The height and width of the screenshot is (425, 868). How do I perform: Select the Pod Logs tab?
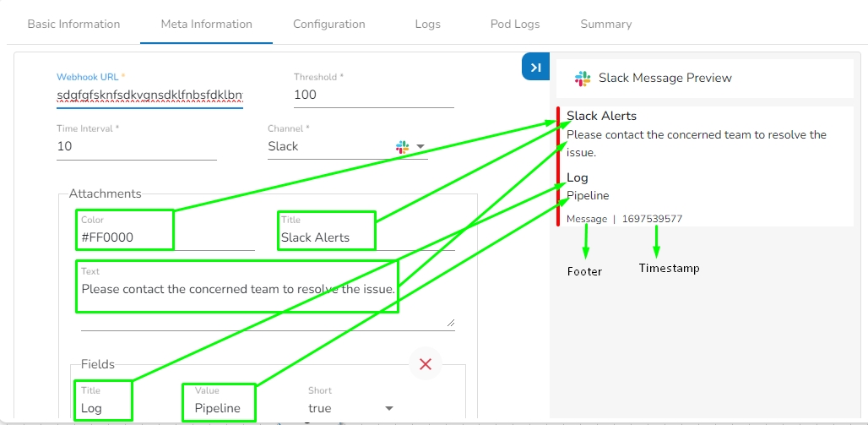point(515,24)
